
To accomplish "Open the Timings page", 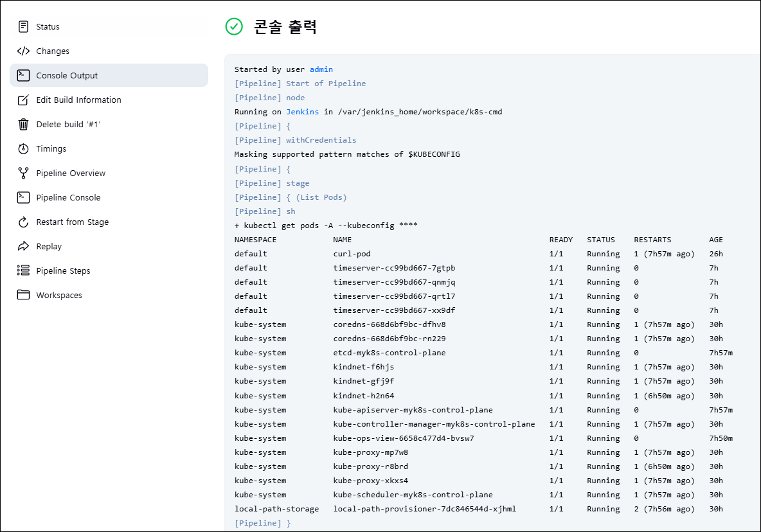I will click(x=109, y=148).
